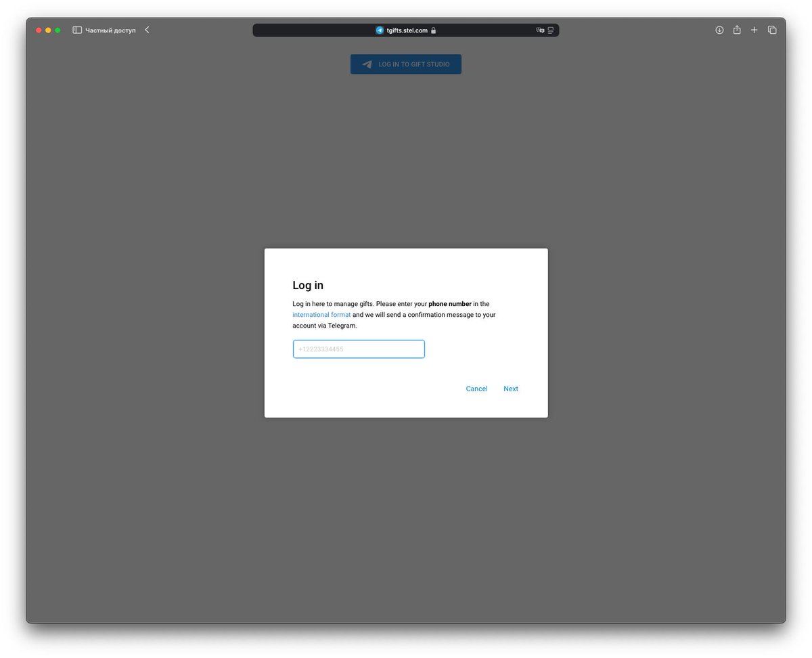This screenshot has height=658, width=812.
Task: Click the padlock icon next to tgifts.stel.com
Action: point(434,30)
